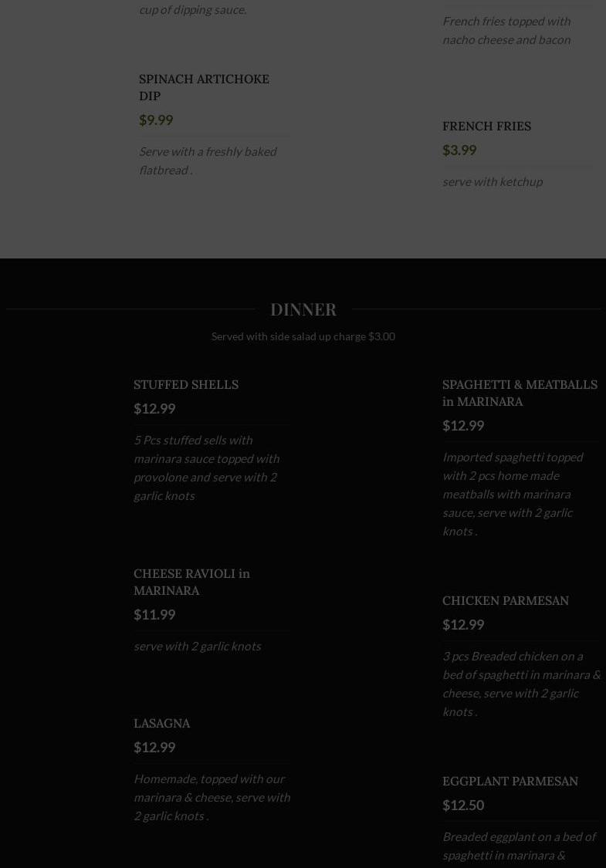Viewport: 606px width, 868px height.
Task: Click the chicken parmesan description text
Action: pyautogui.click(x=520, y=684)
